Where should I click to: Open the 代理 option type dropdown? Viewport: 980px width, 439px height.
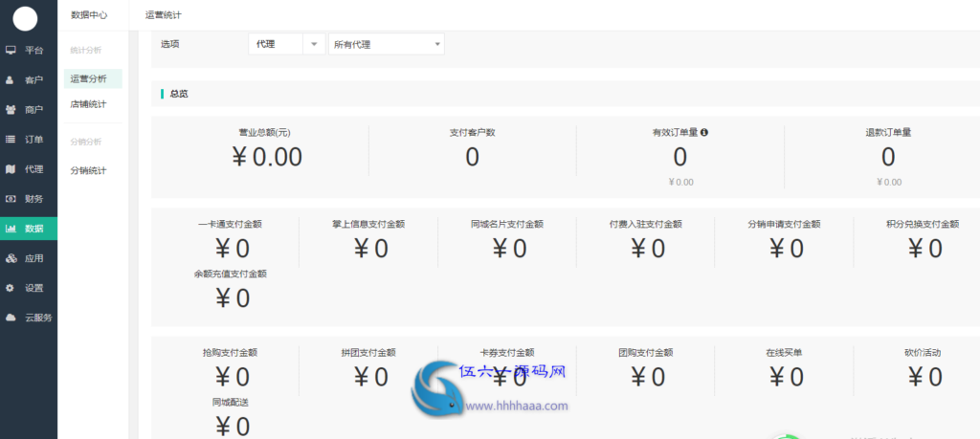pyautogui.click(x=287, y=44)
